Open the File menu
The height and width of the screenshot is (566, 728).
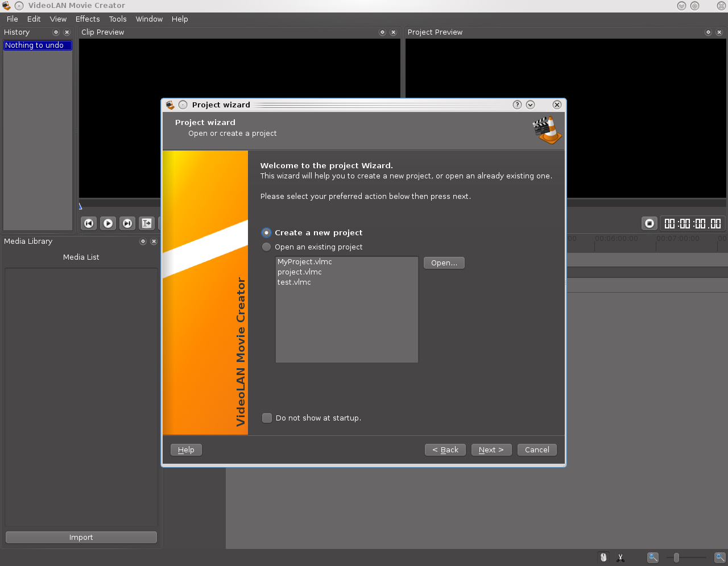tap(13, 19)
